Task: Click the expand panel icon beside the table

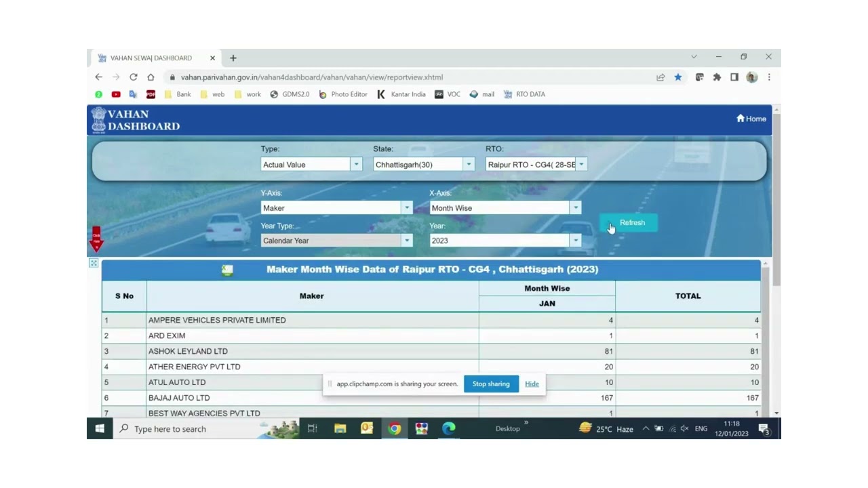Action: pos(94,263)
